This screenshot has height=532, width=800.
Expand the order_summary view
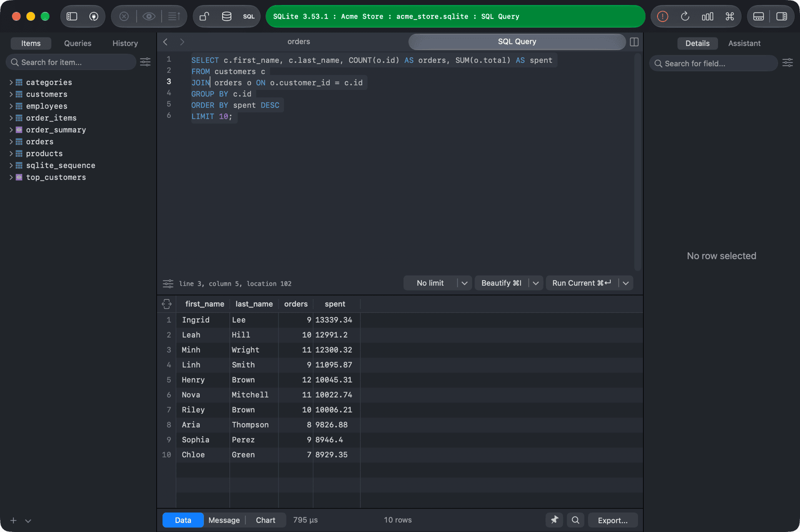(x=11, y=130)
